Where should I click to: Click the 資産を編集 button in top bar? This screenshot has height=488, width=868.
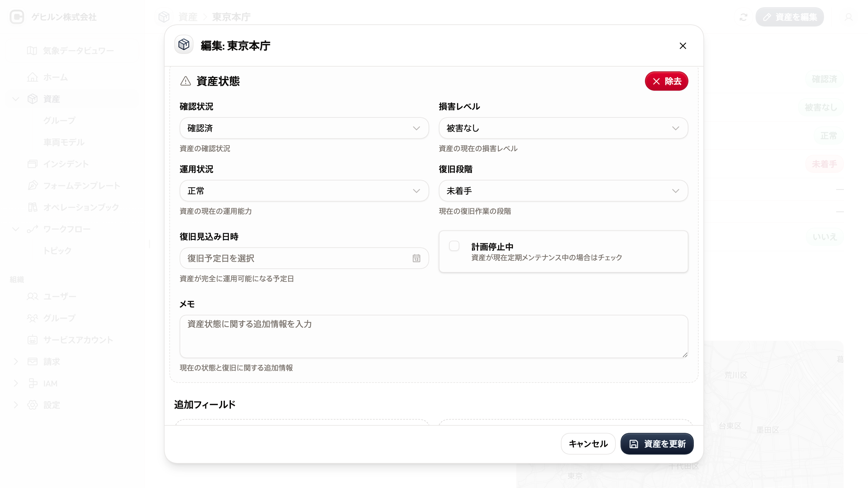[790, 17]
